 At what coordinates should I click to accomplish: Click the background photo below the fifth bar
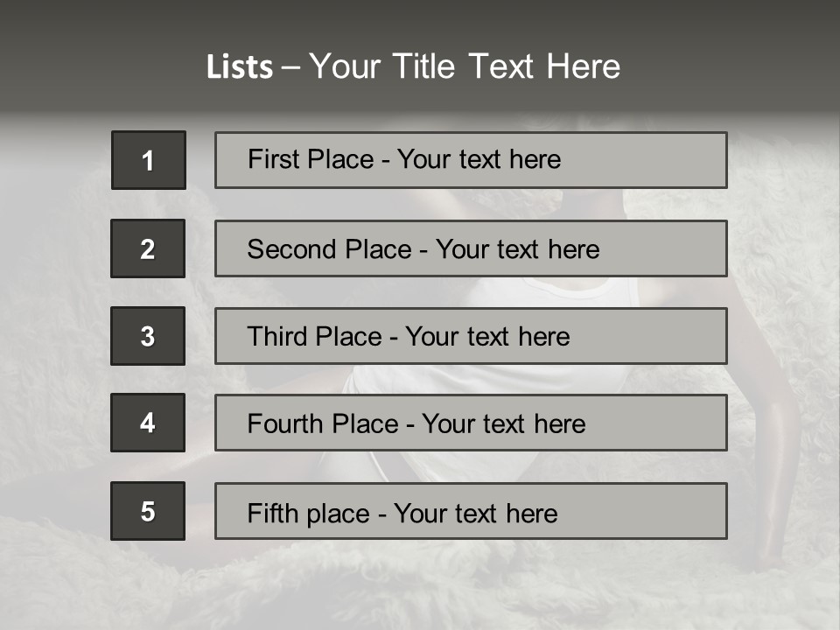(437, 586)
